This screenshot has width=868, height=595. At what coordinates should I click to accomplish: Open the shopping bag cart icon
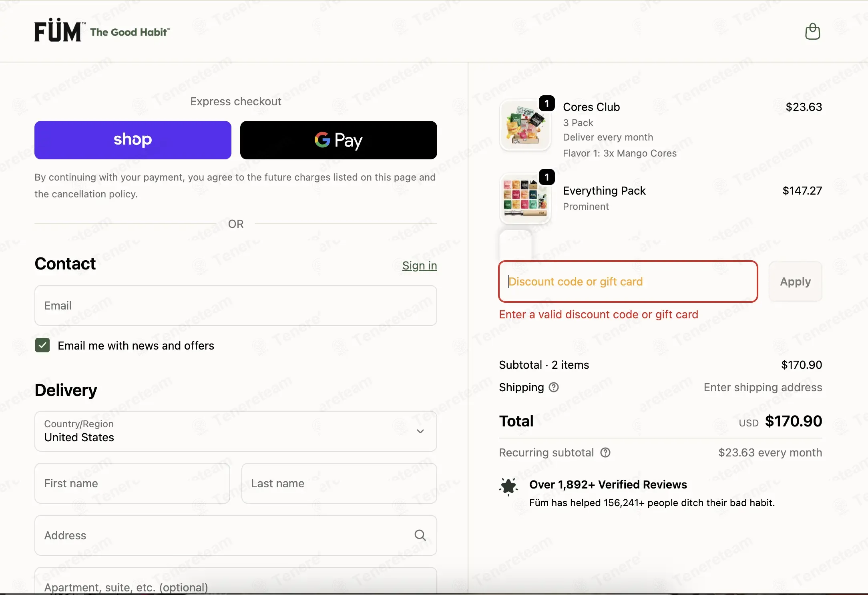pyautogui.click(x=812, y=31)
